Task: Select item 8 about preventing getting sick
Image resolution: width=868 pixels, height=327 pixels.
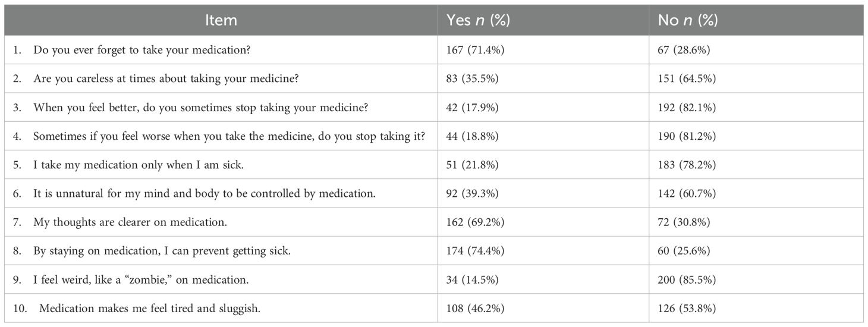Action: [162, 250]
